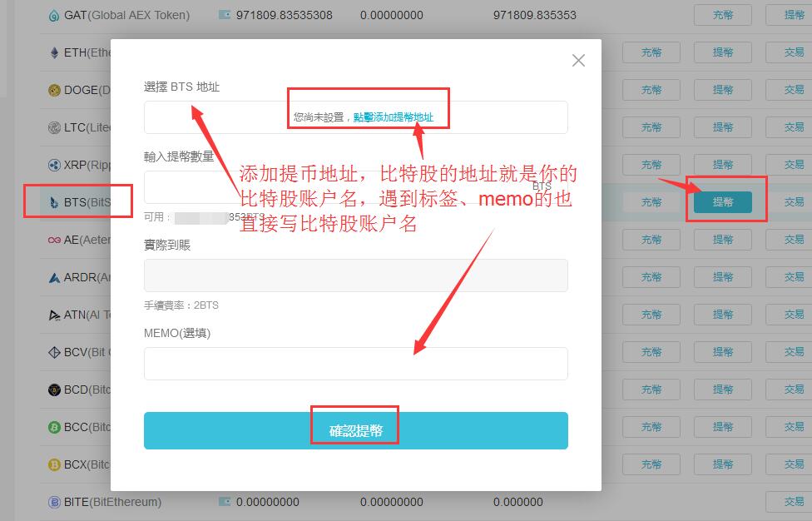Close the BTS withdrawal dialog
Screen dimensions: 812x521
tap(578, 60)
